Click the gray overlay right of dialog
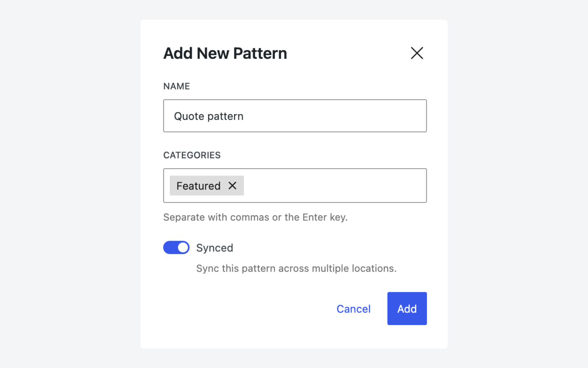Screen dimensions: 588x368 pos(518,184)
